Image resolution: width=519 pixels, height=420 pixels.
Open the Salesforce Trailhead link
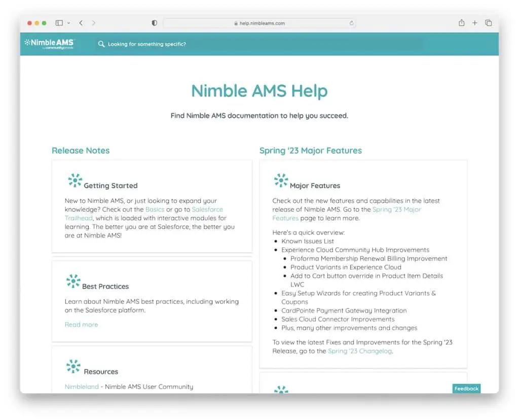207,210
